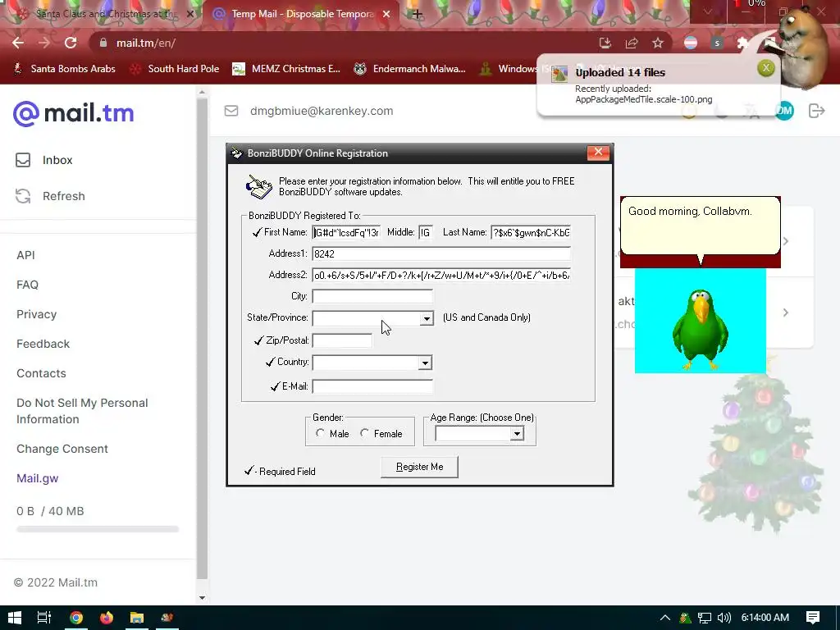
Task: Click the E-Mail input field
Action: (x=372, y=386)
